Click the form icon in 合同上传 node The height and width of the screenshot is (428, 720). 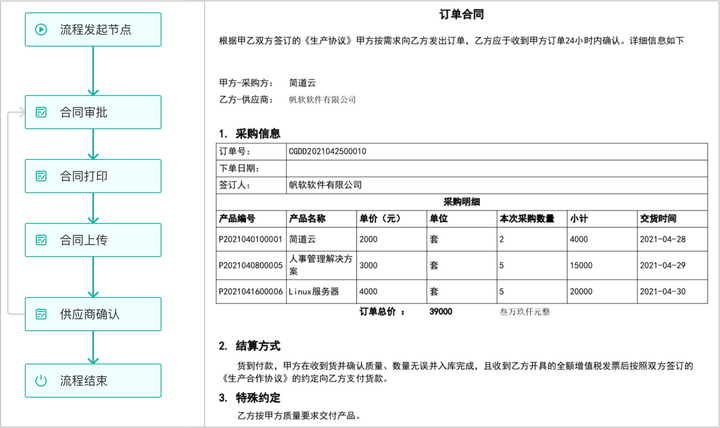point(41,240)
